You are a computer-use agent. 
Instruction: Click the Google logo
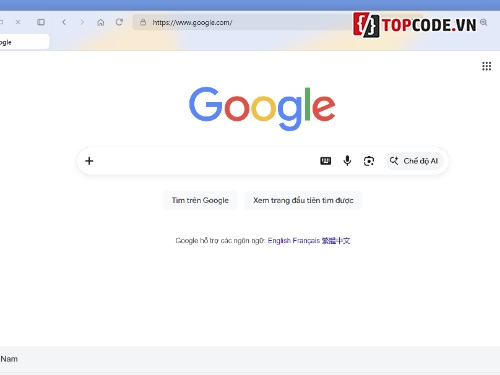click(262, 109)
